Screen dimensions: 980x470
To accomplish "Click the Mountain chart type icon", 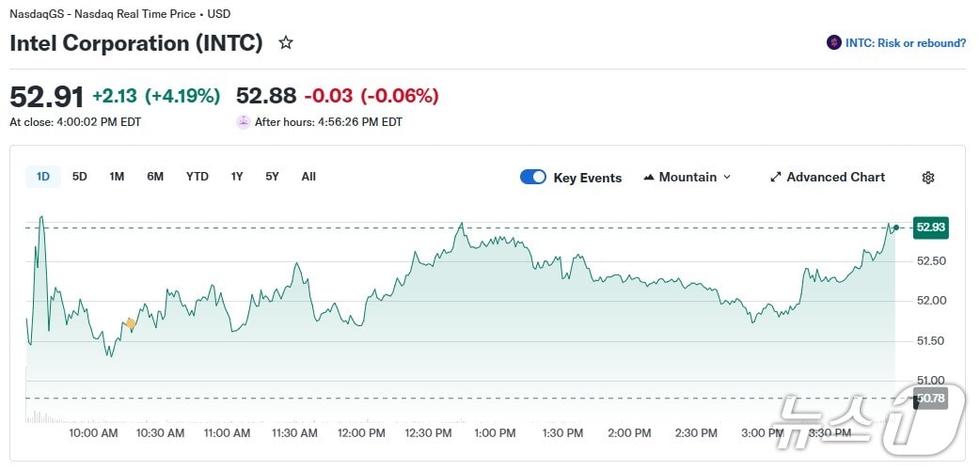I will (x=649, y=178).
